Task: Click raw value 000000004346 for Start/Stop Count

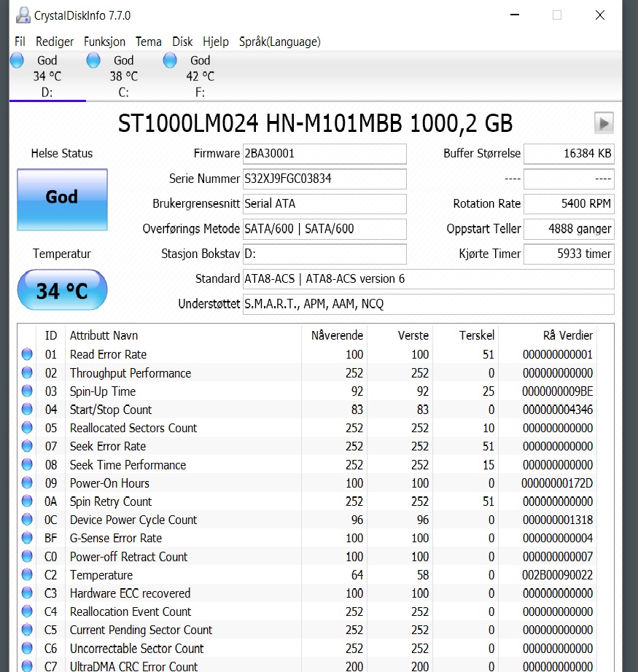Action: pos(557,410)
